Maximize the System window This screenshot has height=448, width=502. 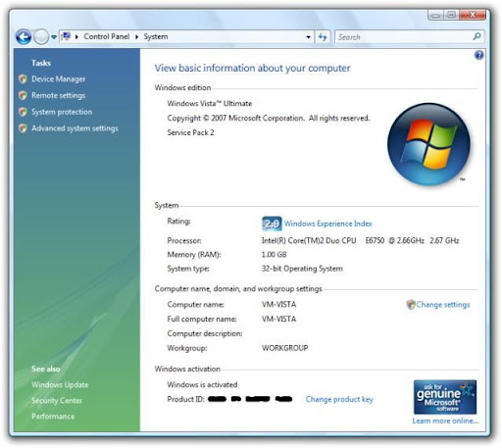click(x=451, y=15)
